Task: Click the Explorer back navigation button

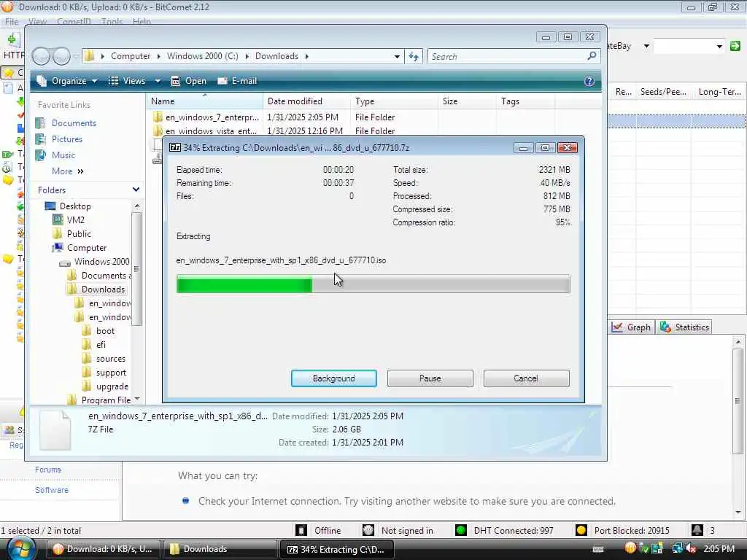Action: (x=41, y=56)
